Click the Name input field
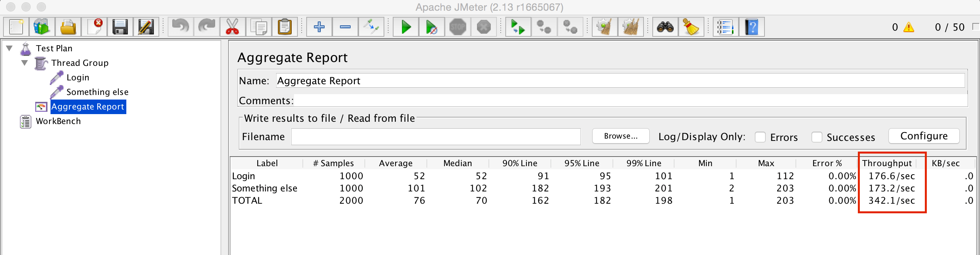 click(x=620, y=80)
